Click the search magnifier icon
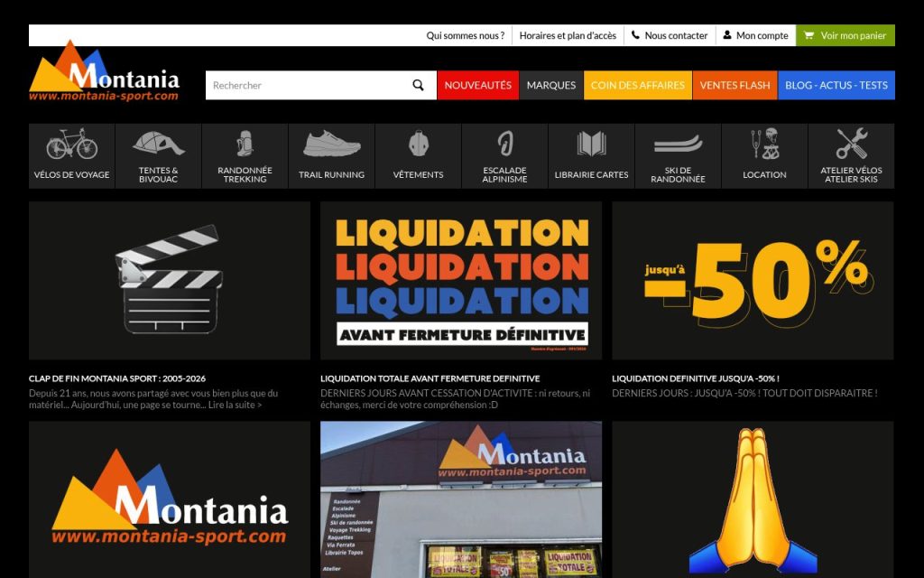 pos(419,86)
